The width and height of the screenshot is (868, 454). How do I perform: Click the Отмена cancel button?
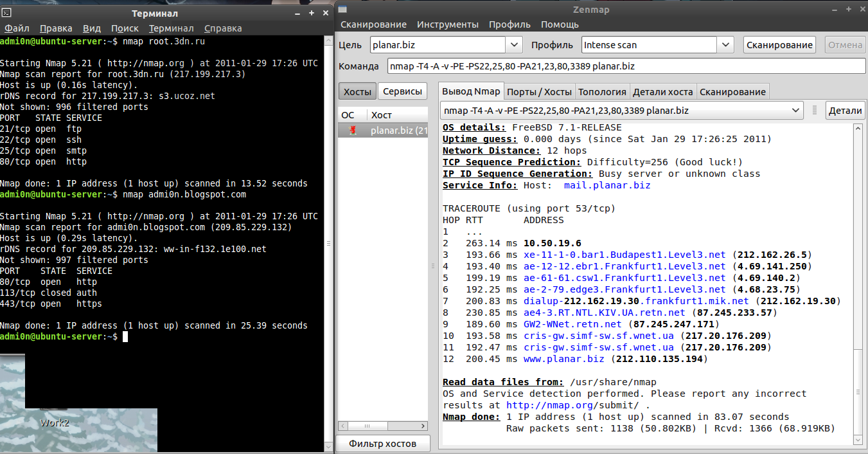coord(844,45)
